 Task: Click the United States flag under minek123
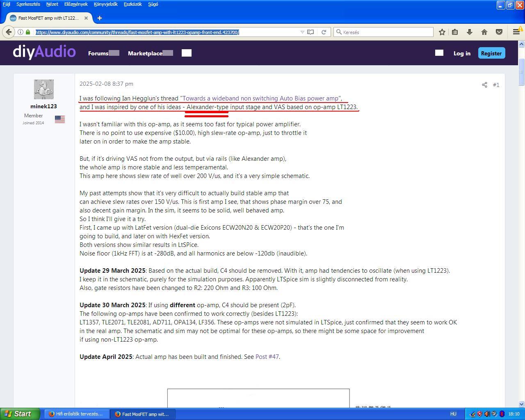click(x=60, y=119)
